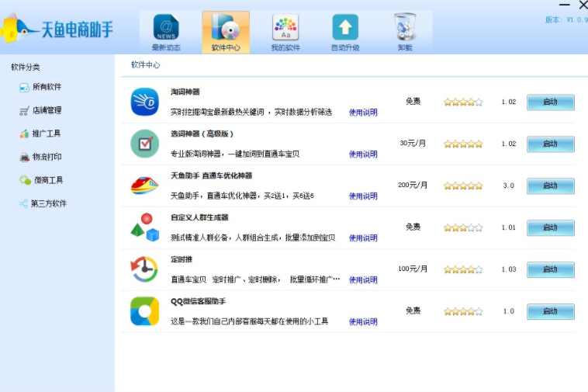588x392 pixels.
Task: Open 使用说明 link for QQ微信客服助手
Action: coord(363,321)
